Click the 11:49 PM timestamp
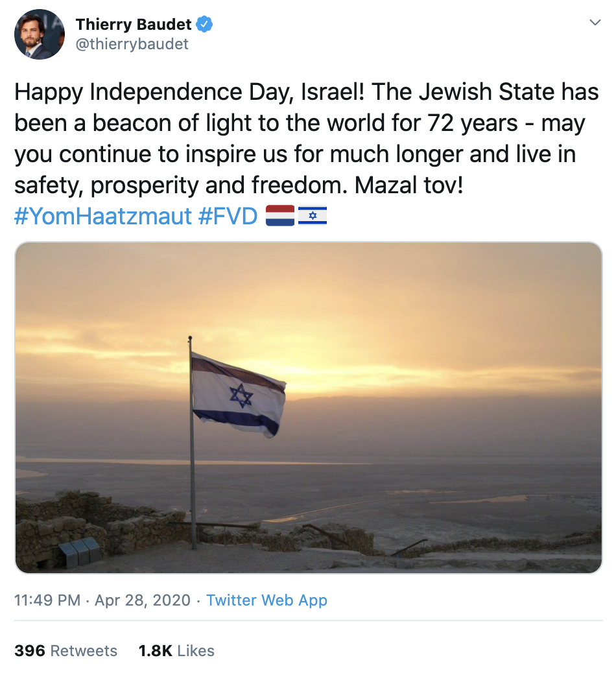This screenshot has height=673, width=616. pos(47,600)
